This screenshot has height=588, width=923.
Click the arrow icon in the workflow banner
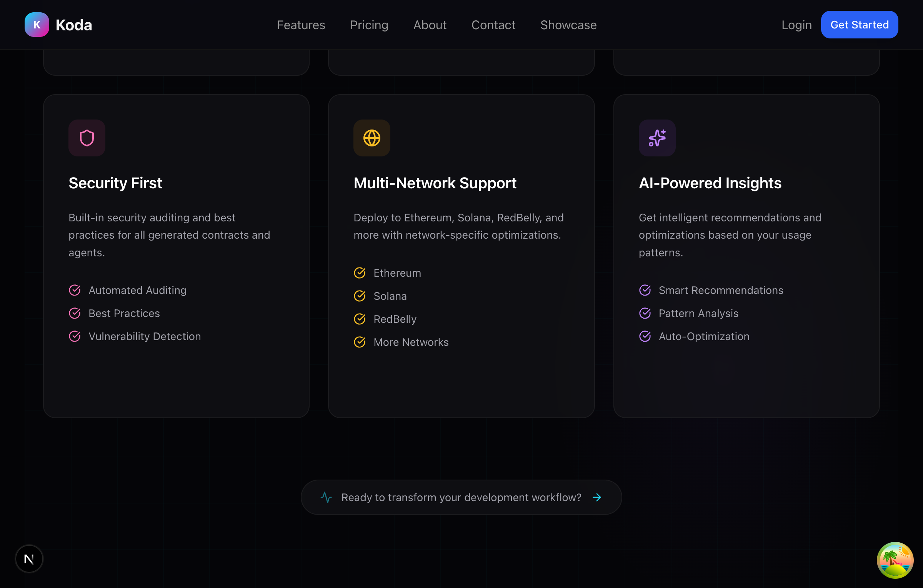pos(597,497)
